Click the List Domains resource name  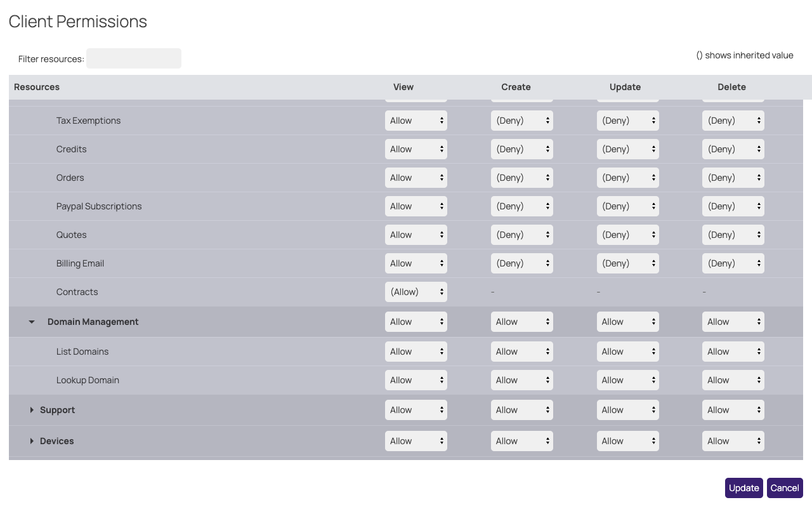tap(82, 352)
